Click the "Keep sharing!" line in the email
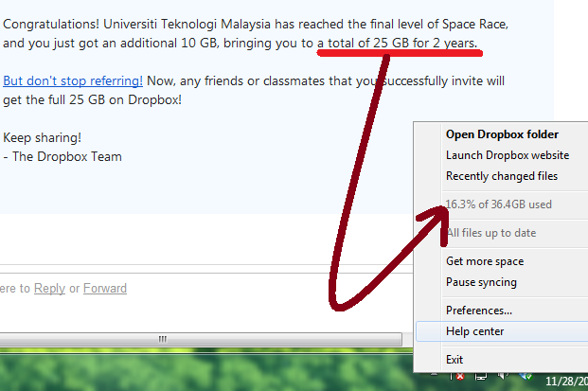Screen dimensions: 588x391 42,137
